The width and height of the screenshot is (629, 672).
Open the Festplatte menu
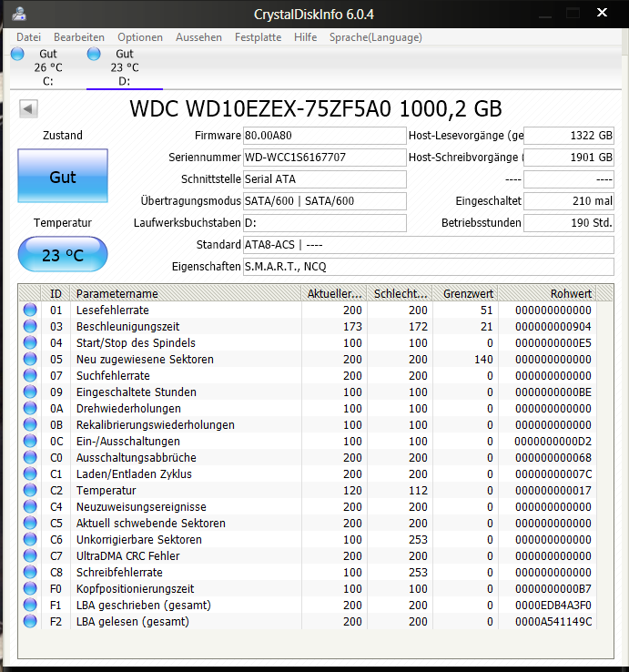258,37
